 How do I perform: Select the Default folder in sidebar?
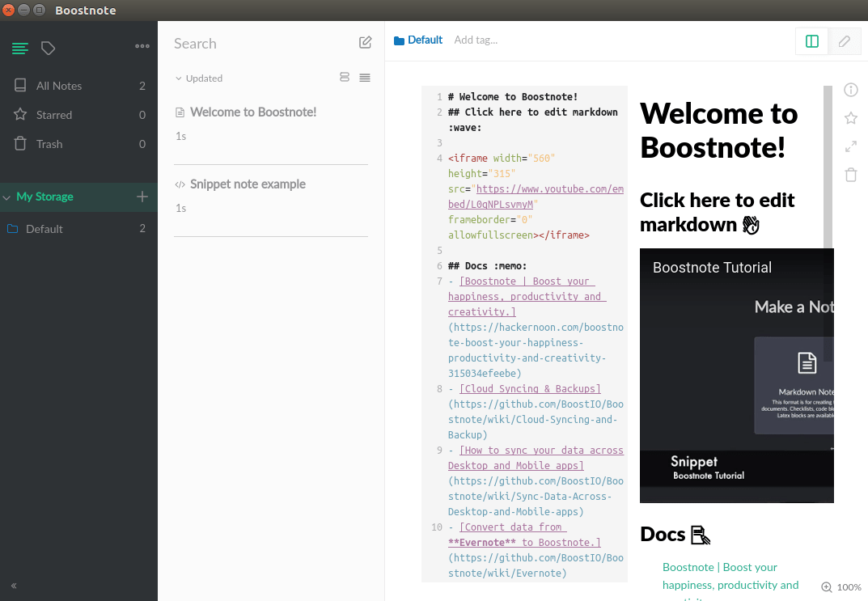pos(78,229)
